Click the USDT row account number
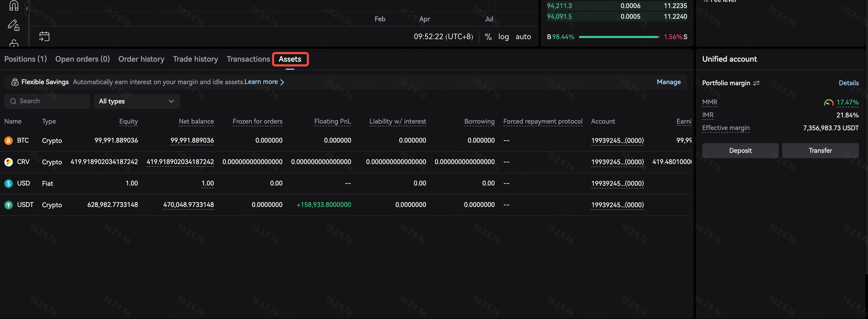 click(617, 205)
